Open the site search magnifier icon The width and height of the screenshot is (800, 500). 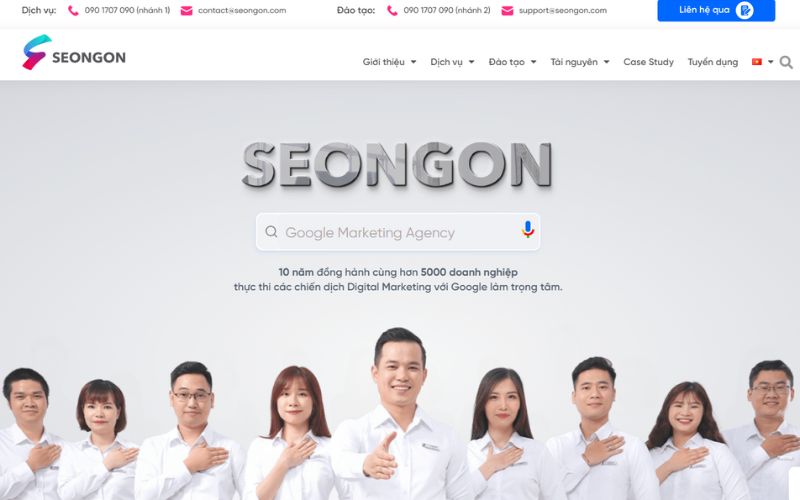(x=786, y=62)
